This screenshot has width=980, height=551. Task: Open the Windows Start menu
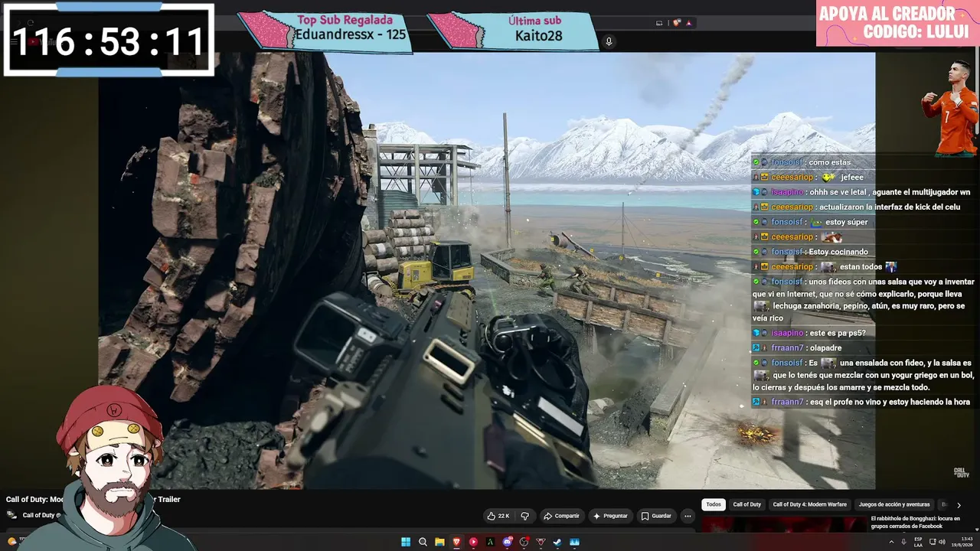(x=406, y=542)
